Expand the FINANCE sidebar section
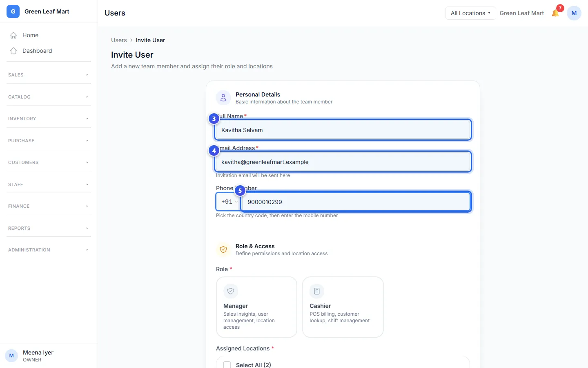The height and width of the screenshot is (368, 588). tap(49, 206)
